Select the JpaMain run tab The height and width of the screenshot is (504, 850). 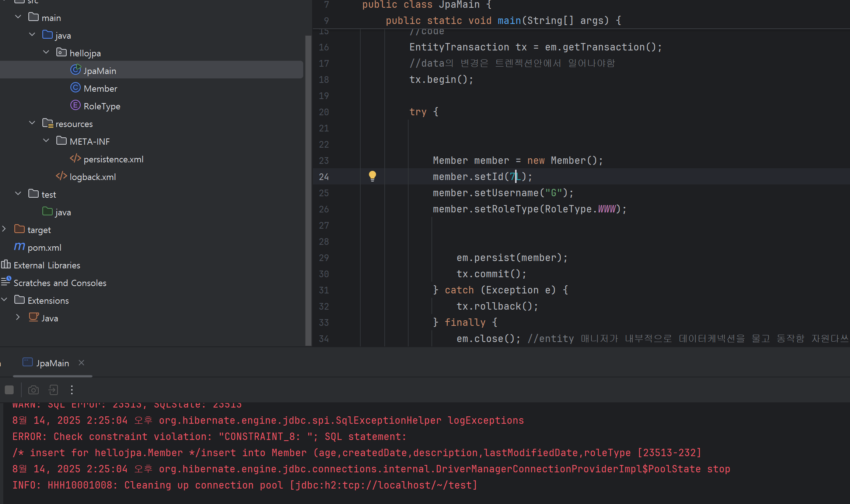point(53,363)
